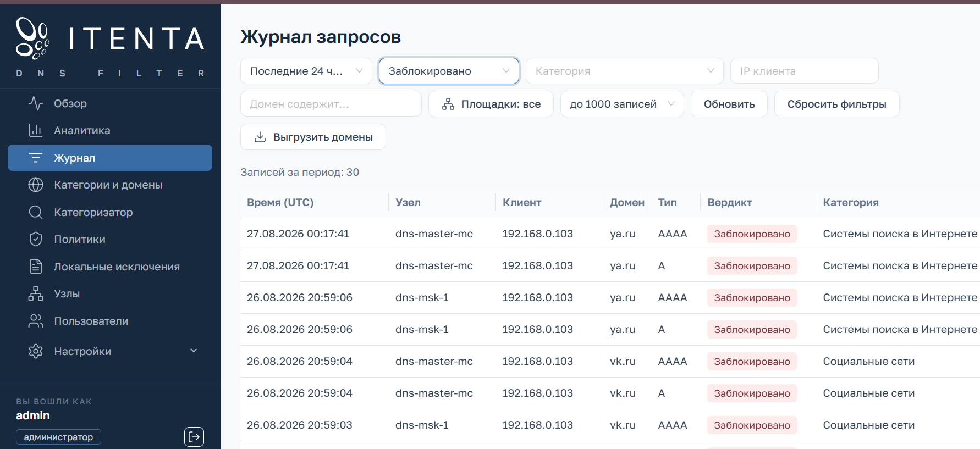Click timestamp 26.08.2026 20:59:03
The image size is (980, 449).
coord(300,425)
